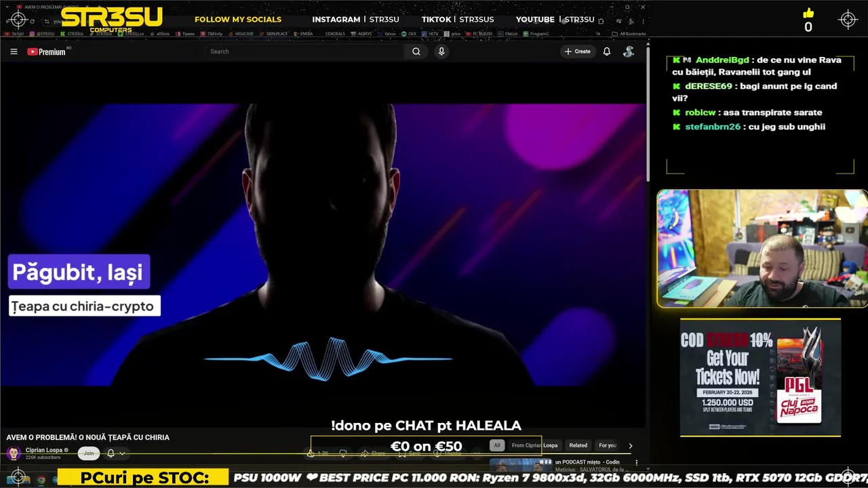Start voice search with the microphone
This screenshot has height=488, width=868.
[x=441, y=52]
